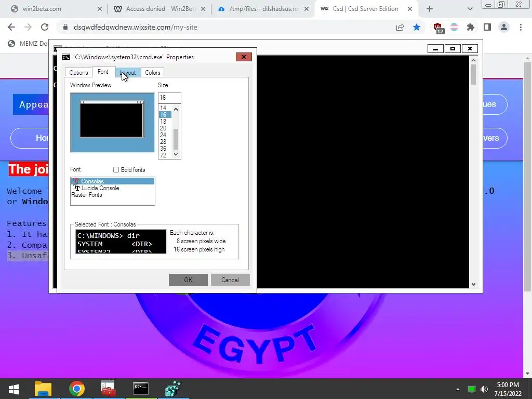Screen dimensions: 532x399
Task: Open the Extensions puzzle piece menu
Action: coord(470,27)
